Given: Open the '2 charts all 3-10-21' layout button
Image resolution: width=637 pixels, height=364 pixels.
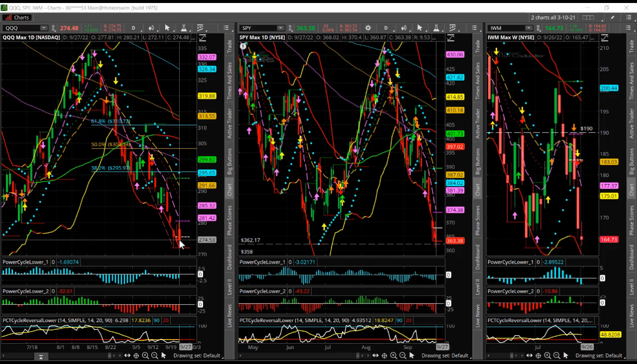Looking at the screenshot, I should 554,17.
